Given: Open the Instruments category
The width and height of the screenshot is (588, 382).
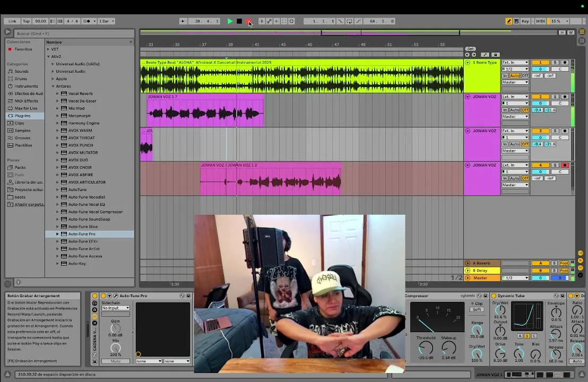Looking at the screenshot, I should click(x=25, y=86).
